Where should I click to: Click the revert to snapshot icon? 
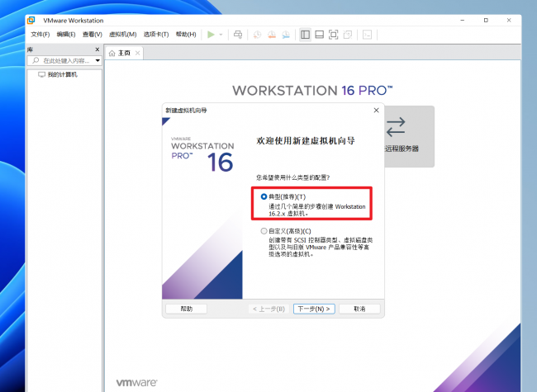(x=272, y=35)
